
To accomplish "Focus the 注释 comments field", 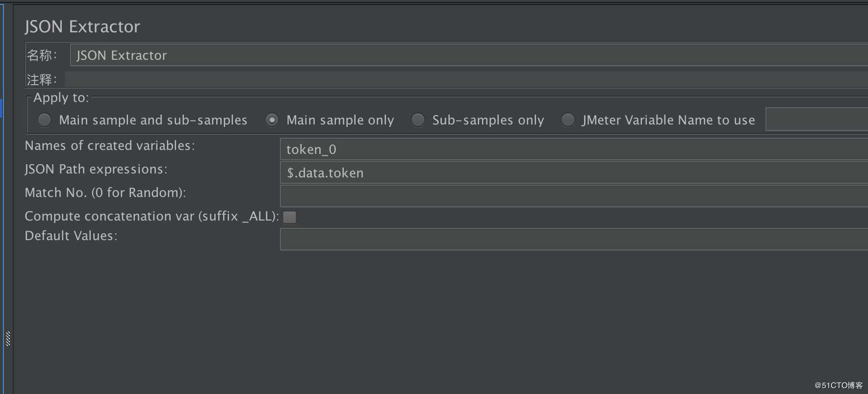I will pos(466,79).
